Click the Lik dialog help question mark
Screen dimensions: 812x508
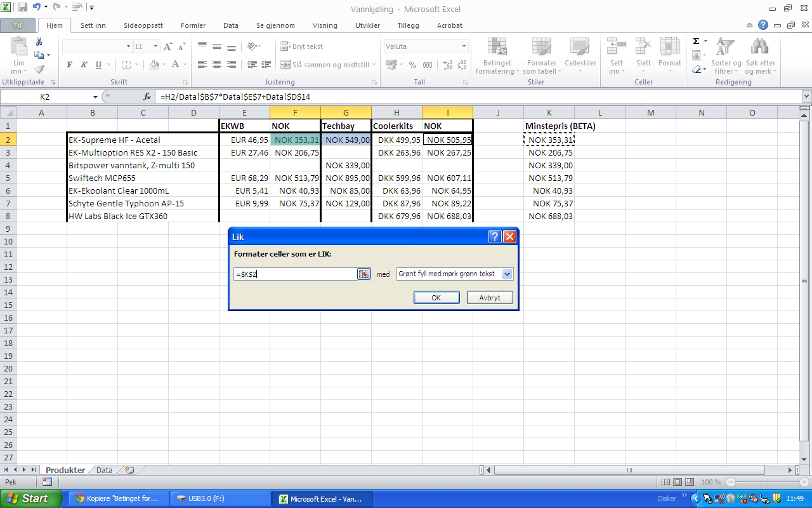(495, 237)
